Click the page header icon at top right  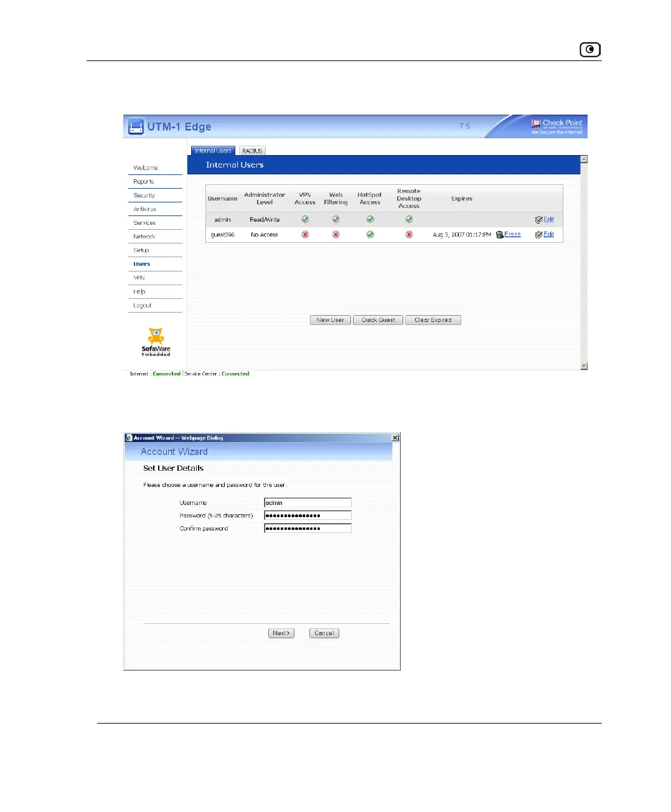coord(590,50)
